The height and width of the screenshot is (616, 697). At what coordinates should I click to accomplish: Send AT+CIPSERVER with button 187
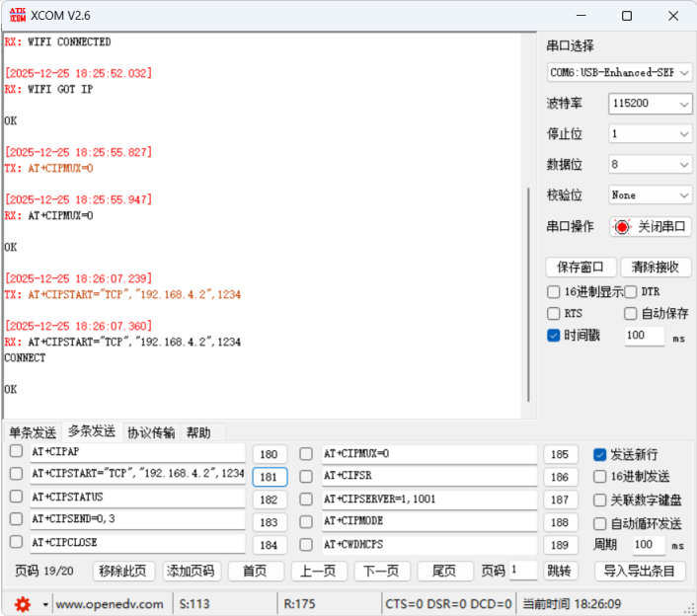(560, 500)
